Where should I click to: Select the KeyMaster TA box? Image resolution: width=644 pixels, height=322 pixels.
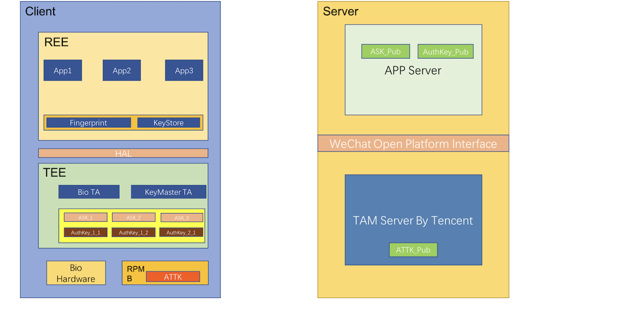(x=169, y=192)
